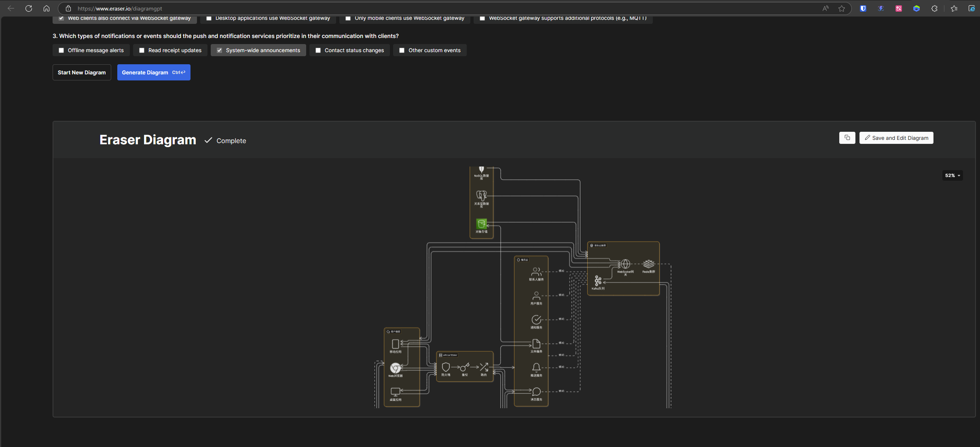Click the Generate Diagram button
Screen dimensions: 980x447
[x=153, y=72]
